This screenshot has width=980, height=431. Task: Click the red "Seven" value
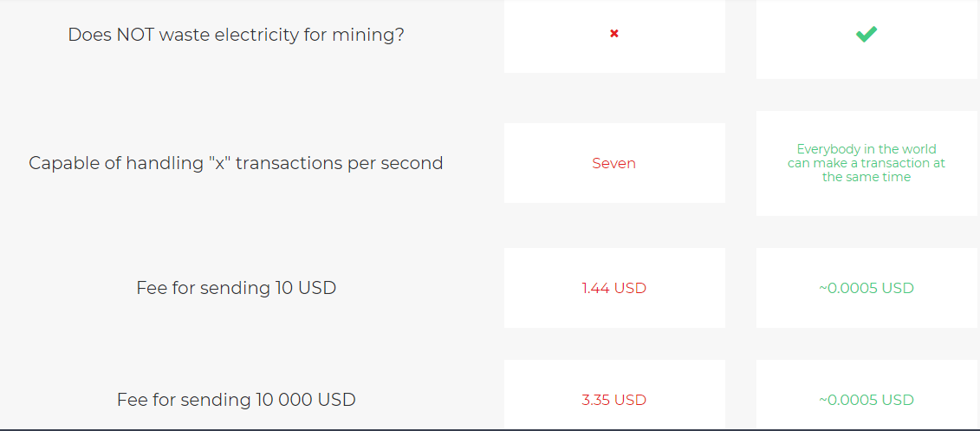(x=613, y=163)
